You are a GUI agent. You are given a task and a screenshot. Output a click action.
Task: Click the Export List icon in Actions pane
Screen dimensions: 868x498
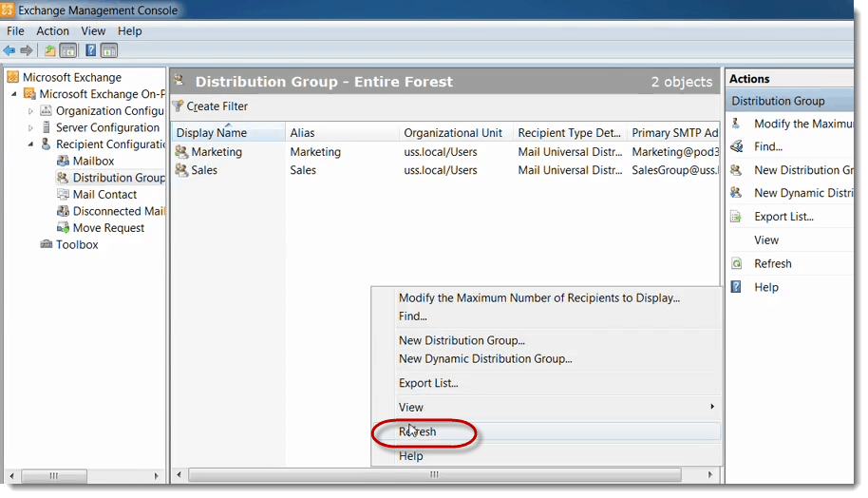click(x=736, y=217)
